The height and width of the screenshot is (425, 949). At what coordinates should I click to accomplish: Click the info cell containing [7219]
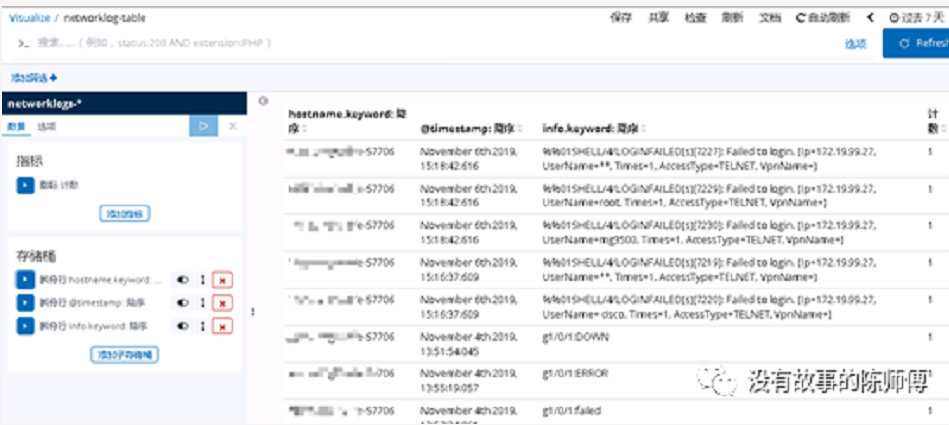point(710,271)
